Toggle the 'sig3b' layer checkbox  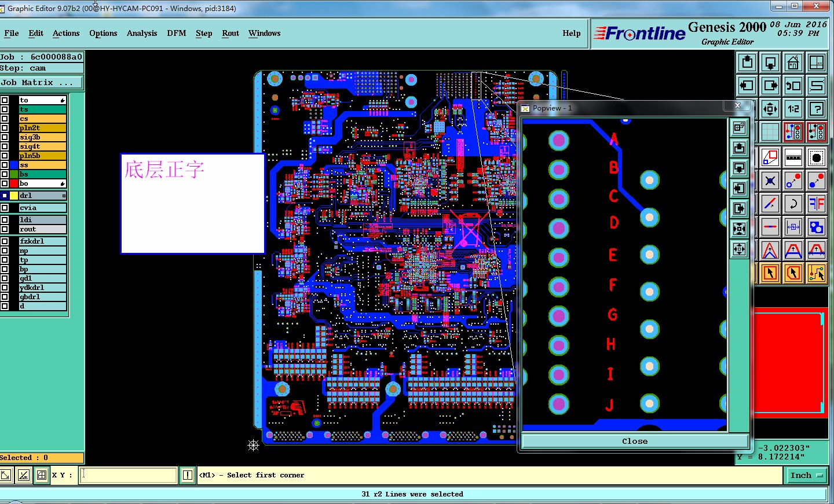point(5,137)
